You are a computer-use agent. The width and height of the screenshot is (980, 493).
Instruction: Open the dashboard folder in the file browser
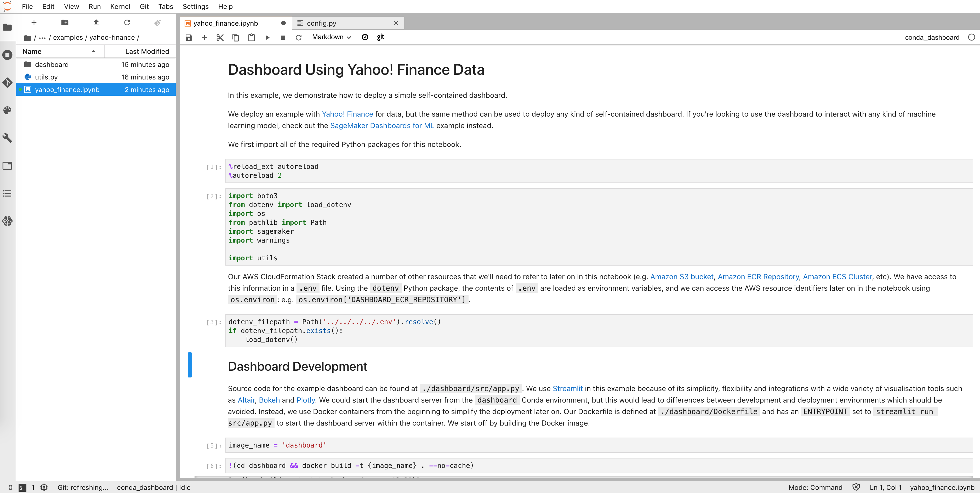[x=52, y=65]
